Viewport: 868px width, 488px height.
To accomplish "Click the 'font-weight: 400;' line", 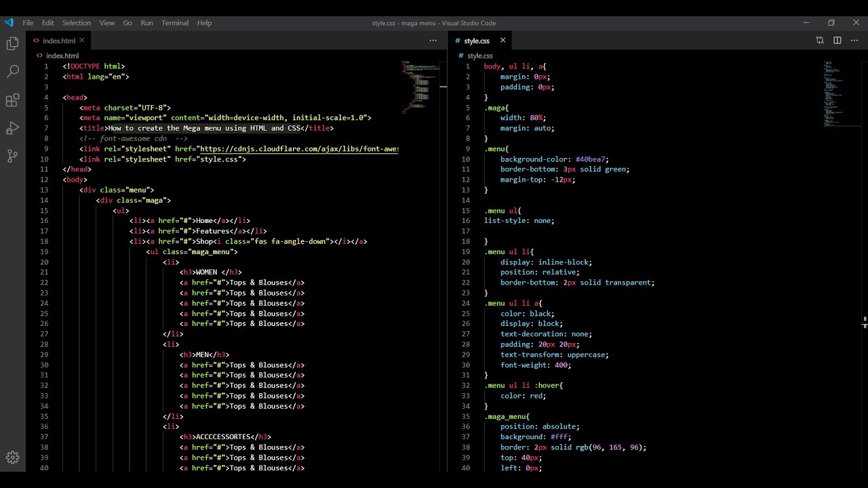I will coord(536,365).
